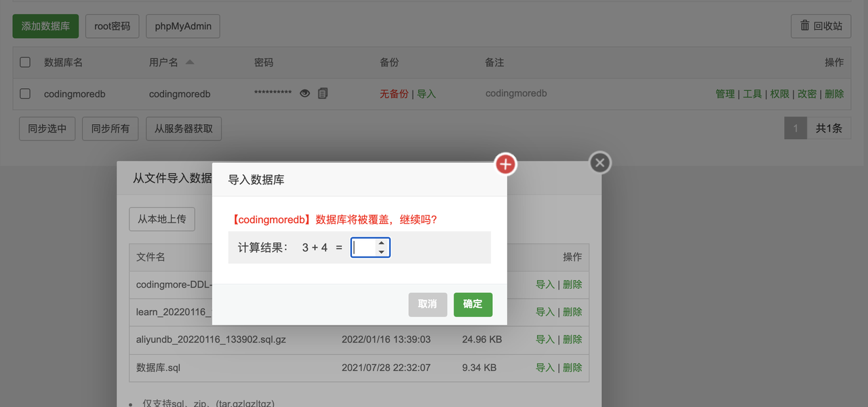868x407 pixels.
Task: Click the 添加数据库 button
Action: click(x=45, y=26)
